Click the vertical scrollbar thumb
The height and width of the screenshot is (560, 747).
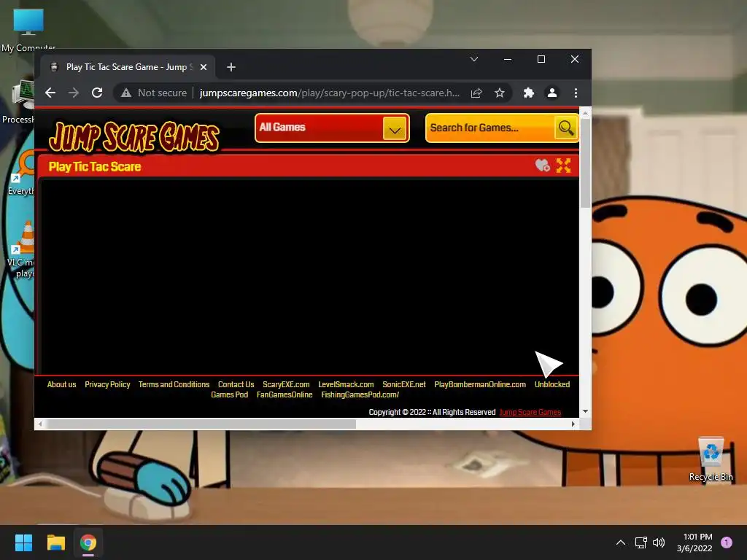(x=585, y=163)
